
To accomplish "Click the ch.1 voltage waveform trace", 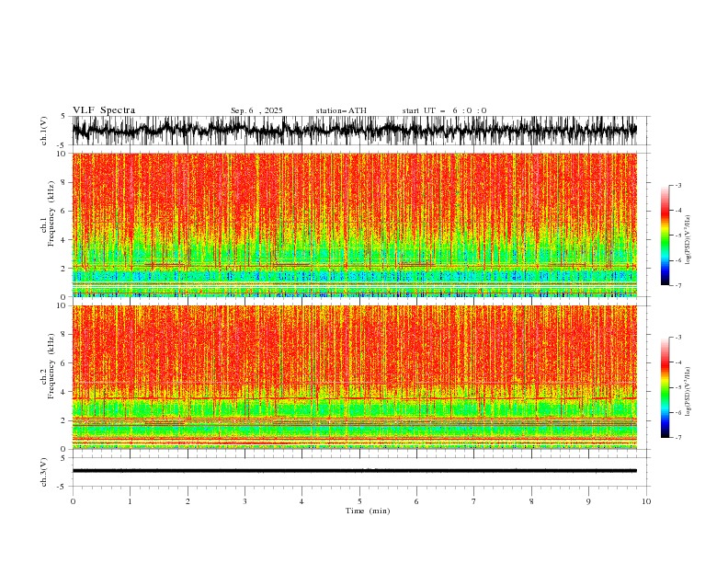I will [x=354, y=131].
